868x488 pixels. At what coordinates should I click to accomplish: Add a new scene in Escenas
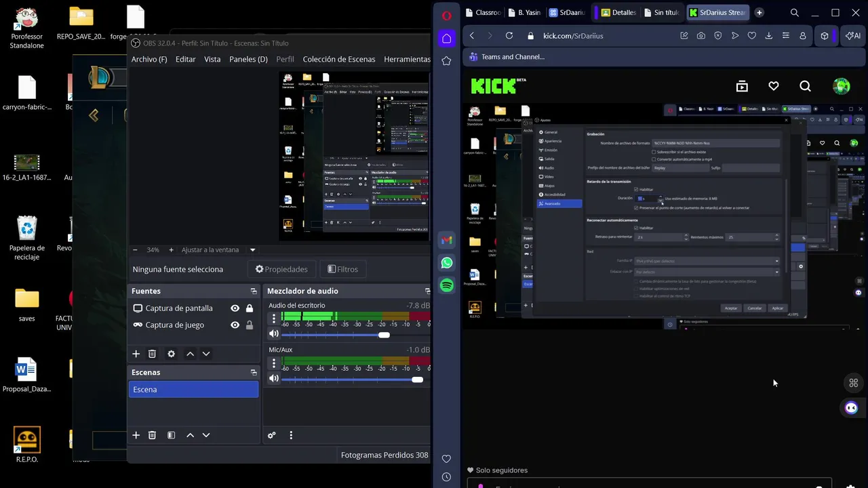coord(136,435)
